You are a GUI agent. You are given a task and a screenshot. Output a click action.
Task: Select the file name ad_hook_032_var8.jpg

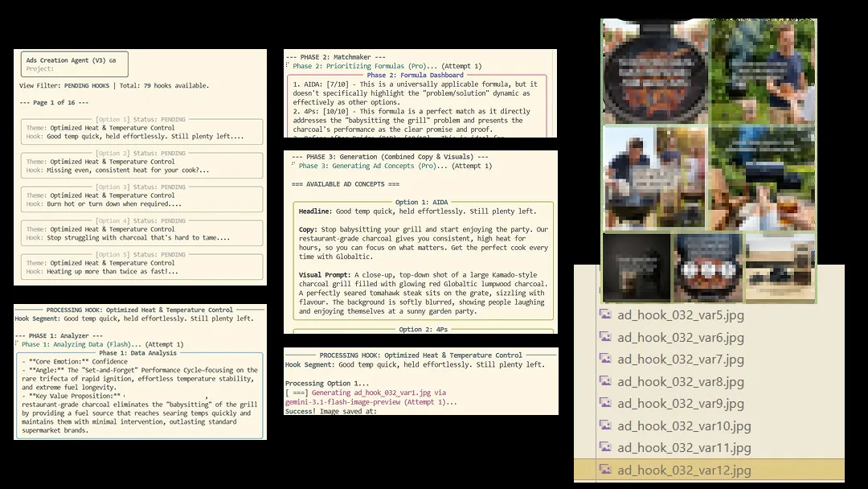[x=681, y=381]
